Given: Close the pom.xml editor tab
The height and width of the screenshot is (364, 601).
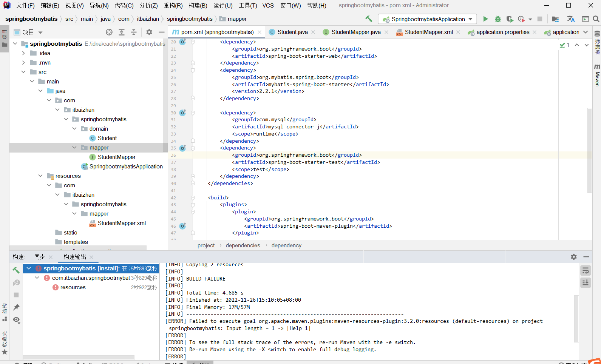Looking at the screenshot, I should tap(260, 32).
